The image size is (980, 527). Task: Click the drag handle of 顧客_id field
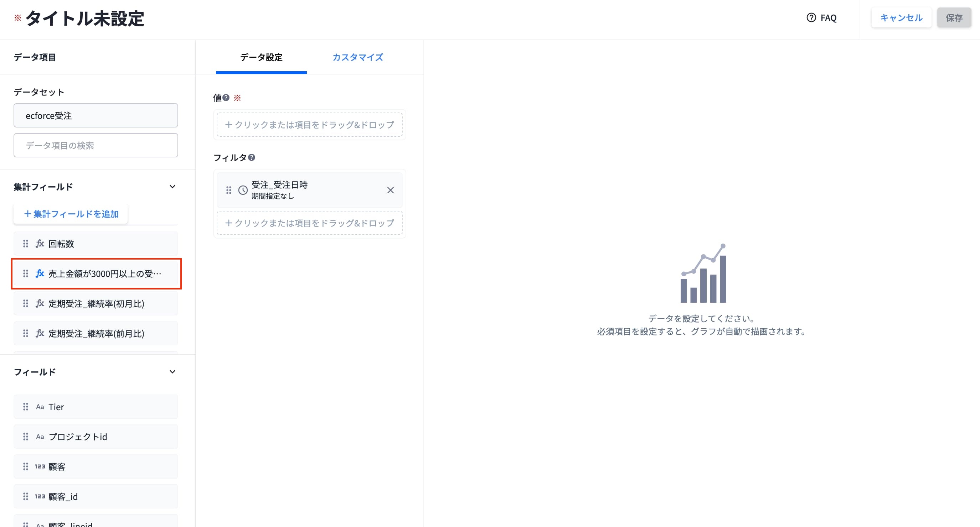pos(26,497)
